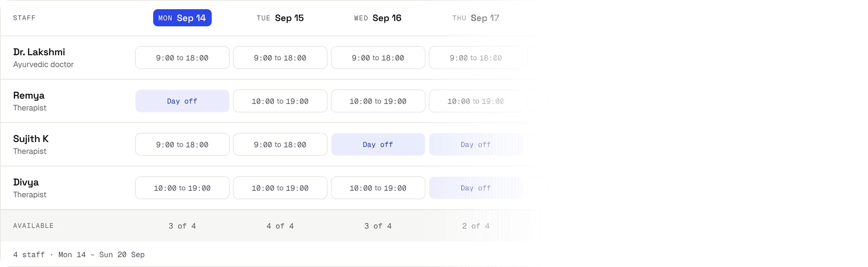This screenshot has width=868, height=267.
Task: Click the STAFF column header
Action: (x=24, y=18)
